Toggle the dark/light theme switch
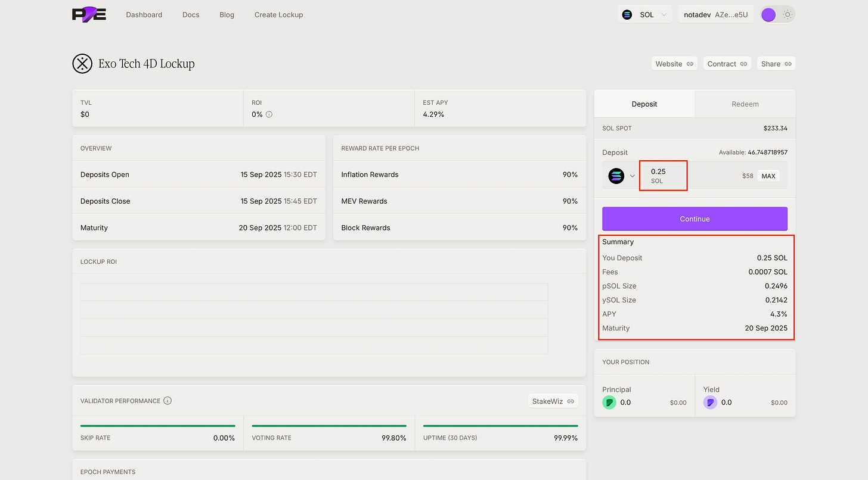Viewport: 868px width, 480px height. [x=777, y=15]
